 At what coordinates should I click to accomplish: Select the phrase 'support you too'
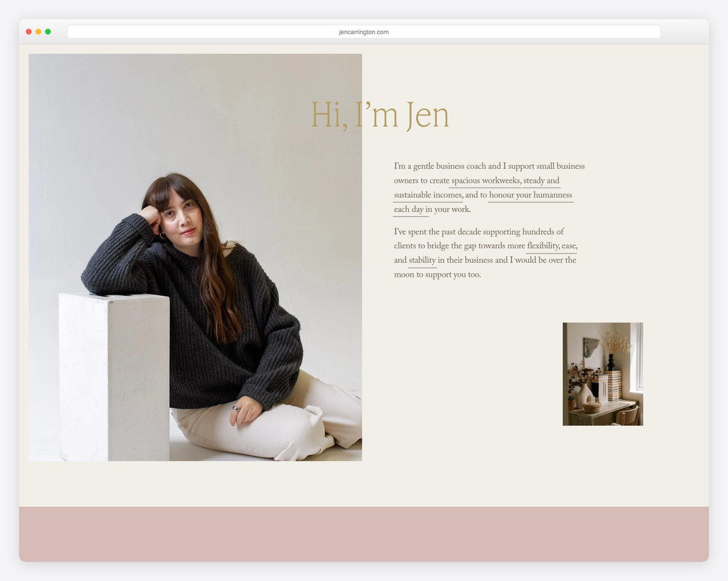click(x=452, y=274)
